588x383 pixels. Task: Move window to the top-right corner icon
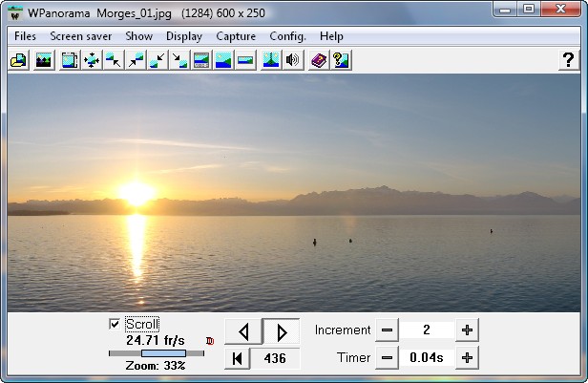tap(136, 60)
